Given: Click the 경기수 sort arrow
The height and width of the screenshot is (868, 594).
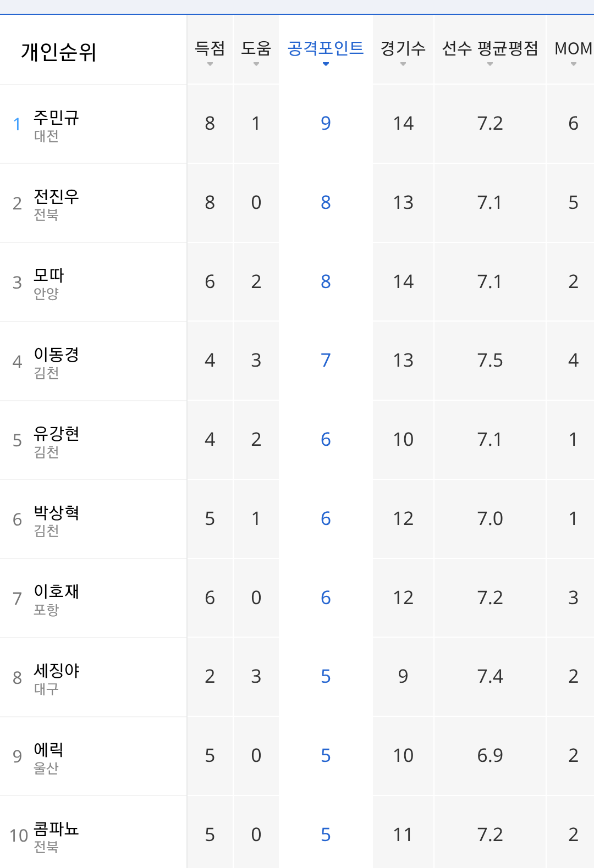Looking at the screenshot, I should (403, 64).
